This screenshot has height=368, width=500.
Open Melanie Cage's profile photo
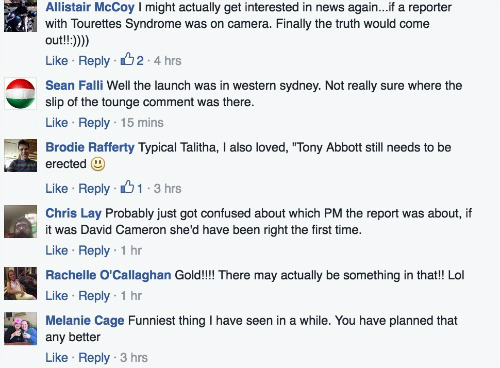tap(20, 328)
